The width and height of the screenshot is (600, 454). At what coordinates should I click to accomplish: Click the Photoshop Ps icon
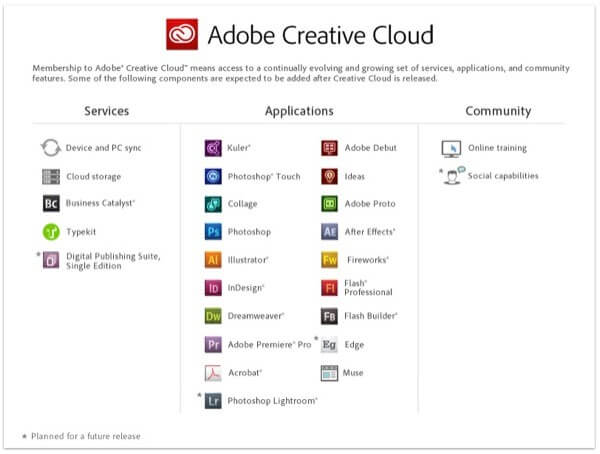[213, 232]
